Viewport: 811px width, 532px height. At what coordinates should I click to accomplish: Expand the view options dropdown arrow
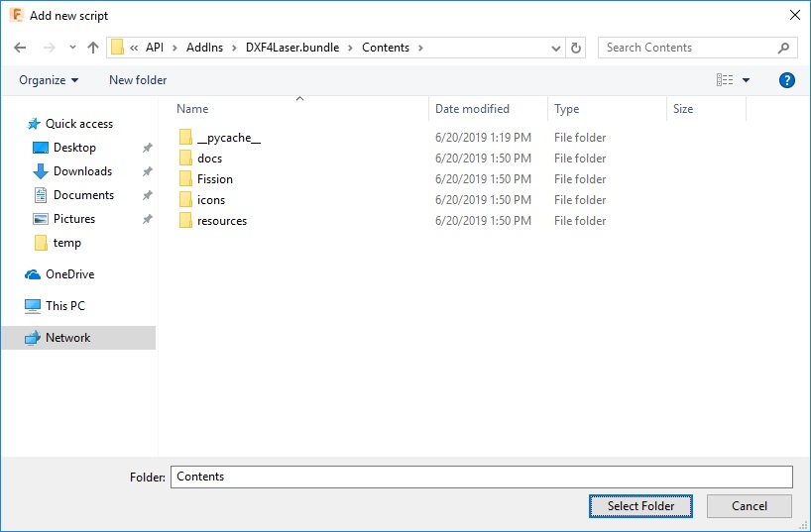747,80
